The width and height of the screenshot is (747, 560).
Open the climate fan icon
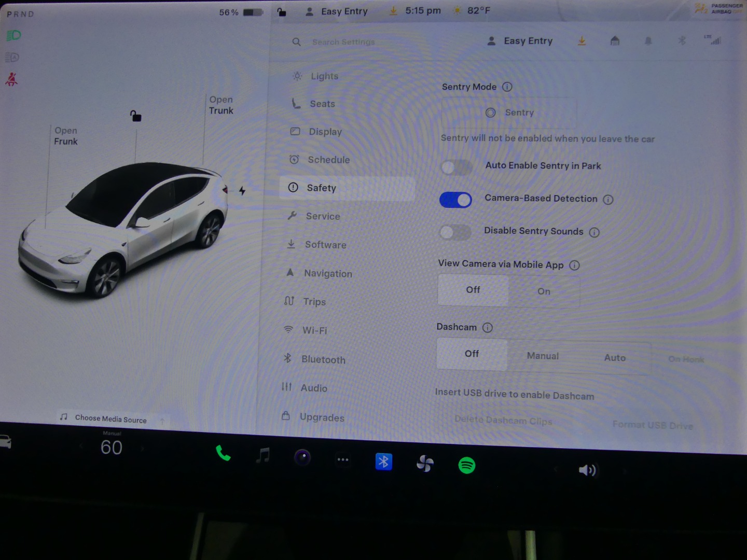click(425, 463)
